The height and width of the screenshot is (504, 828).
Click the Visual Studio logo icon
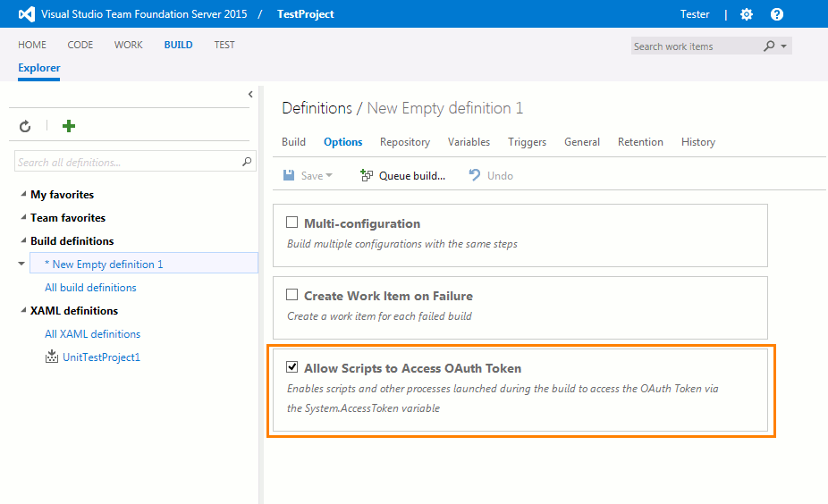point(27,14)
